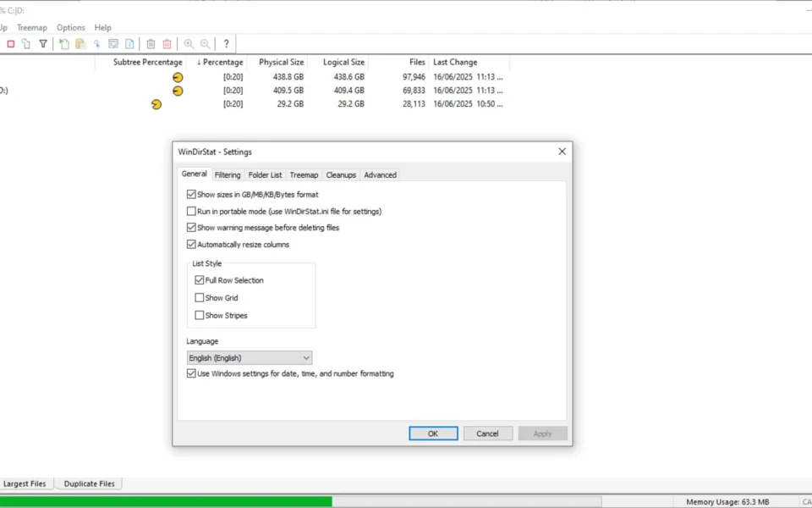This screenshot has height=508, width=812.
Task: Sort by Subtree Percentage column header
Action: point(140,62)
